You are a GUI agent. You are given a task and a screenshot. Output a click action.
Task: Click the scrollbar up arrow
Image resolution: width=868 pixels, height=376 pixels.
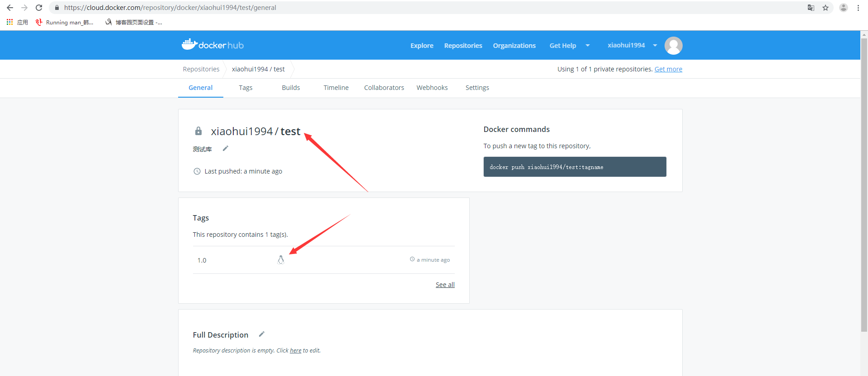point(864,34)
